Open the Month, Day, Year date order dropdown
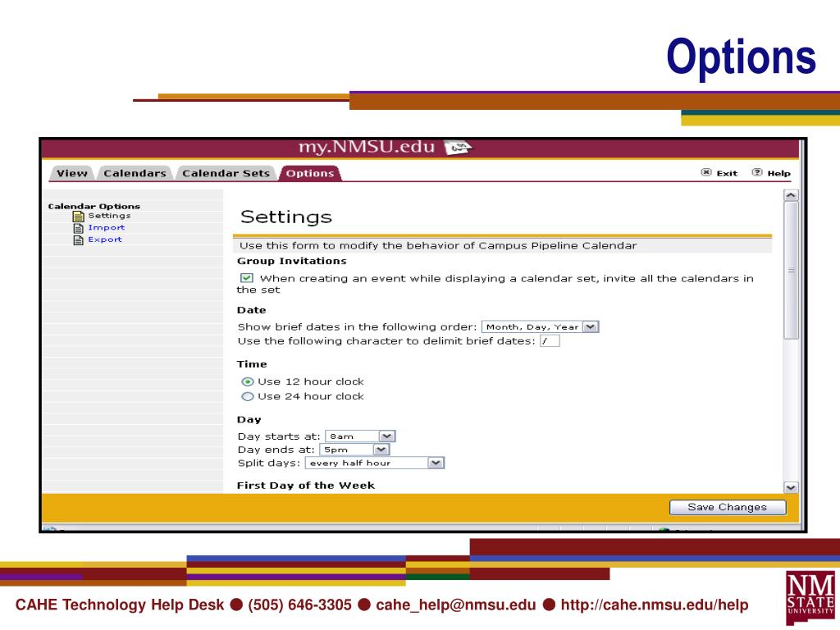The width and height of the screenshot is (840, 630). tap(540, 326)
